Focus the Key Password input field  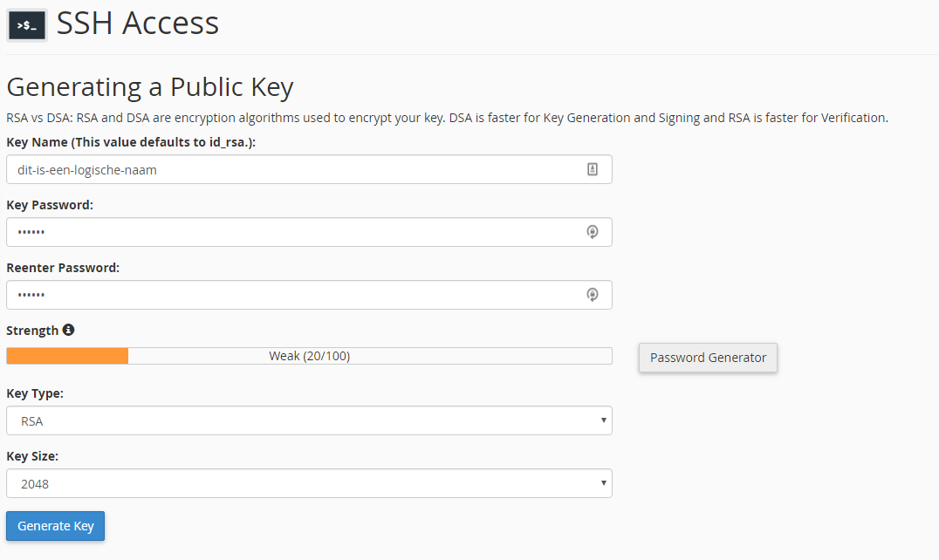pyautogui.click(x=309, y=232)
